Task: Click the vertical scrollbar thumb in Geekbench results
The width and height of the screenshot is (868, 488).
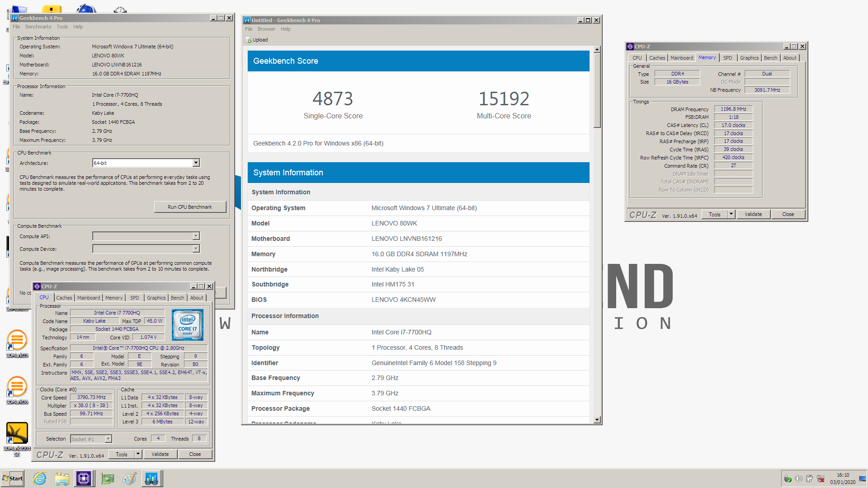Action: click(597, 91)
